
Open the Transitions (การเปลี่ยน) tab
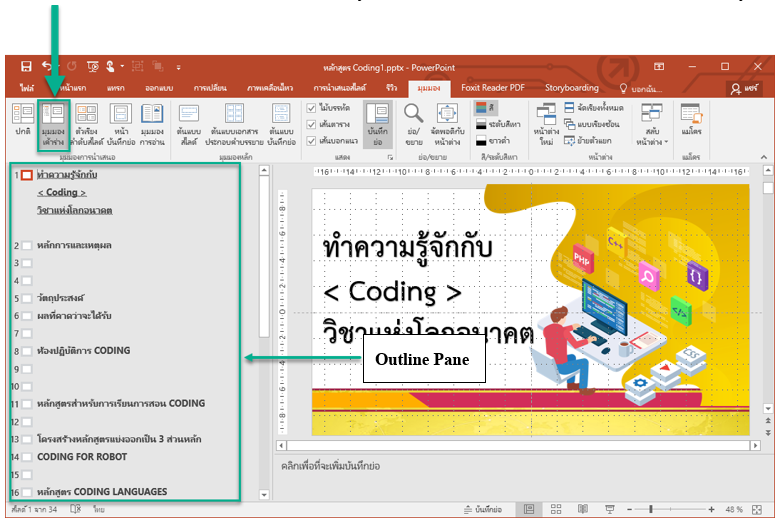tap(210, 88)
